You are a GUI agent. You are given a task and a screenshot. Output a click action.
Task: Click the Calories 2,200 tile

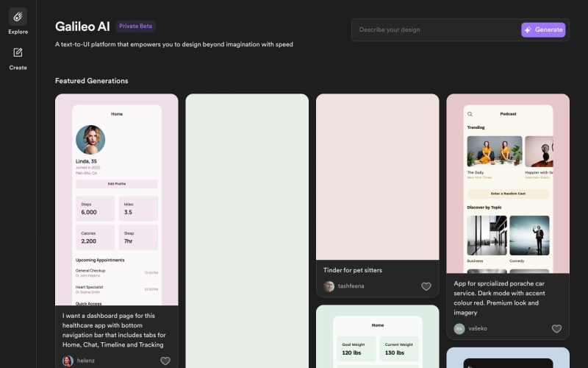pyautogui.click(x=96, y=237)
